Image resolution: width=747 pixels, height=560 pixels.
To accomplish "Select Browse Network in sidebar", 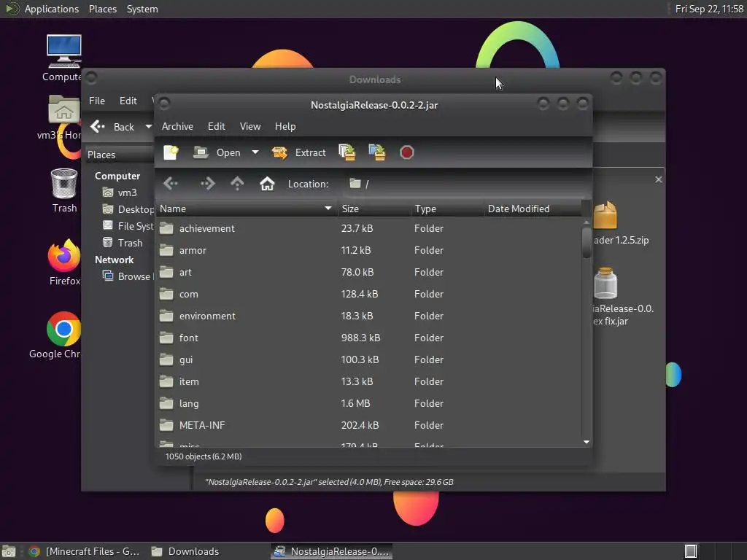I will [128, 276].
